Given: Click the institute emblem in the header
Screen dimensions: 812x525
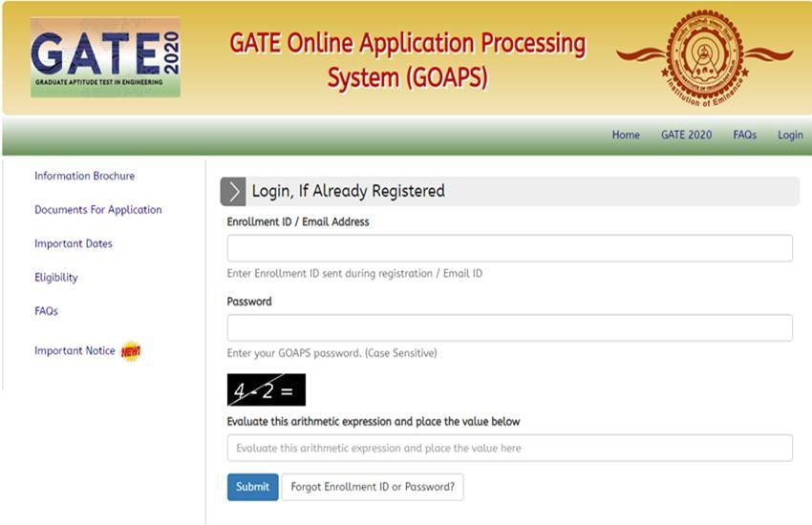Looking at the screenshot, I should (705, 57).
